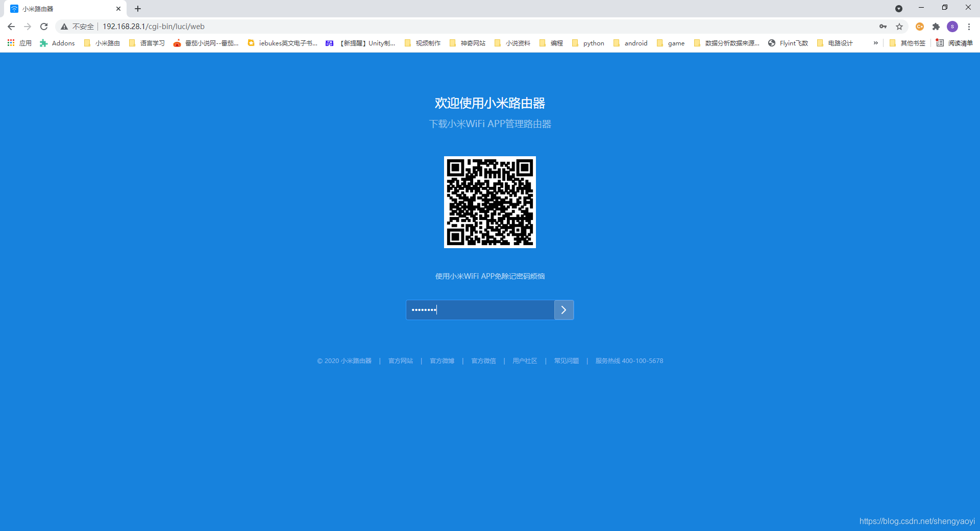
Task: Open the 官方微博 footer link
Action: (x=442, y=361)
